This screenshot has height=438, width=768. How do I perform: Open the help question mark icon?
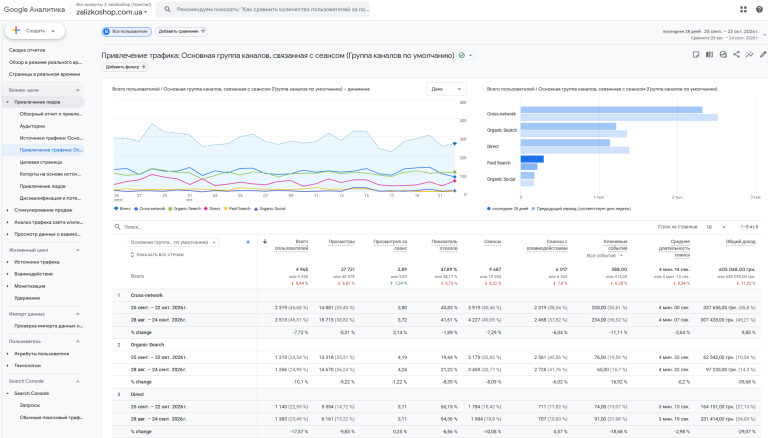[759, 9]
